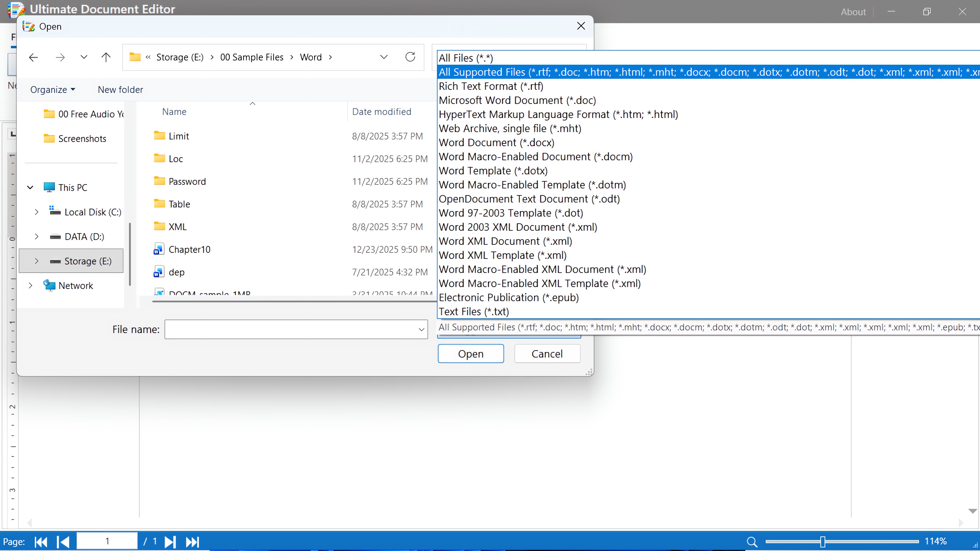Open the Chapter10 Word document
This screenshot has width=980, height=551.
[189, 249]
